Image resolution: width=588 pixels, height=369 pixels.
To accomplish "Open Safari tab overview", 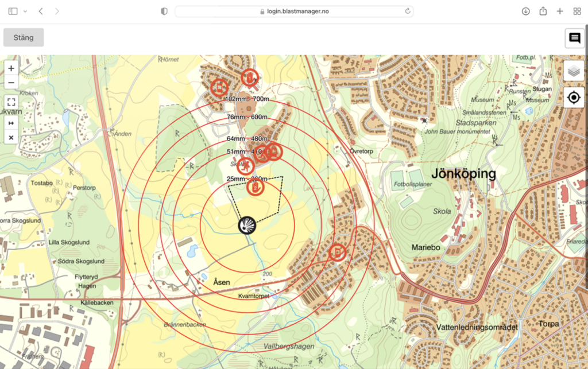I will (577, 11).
